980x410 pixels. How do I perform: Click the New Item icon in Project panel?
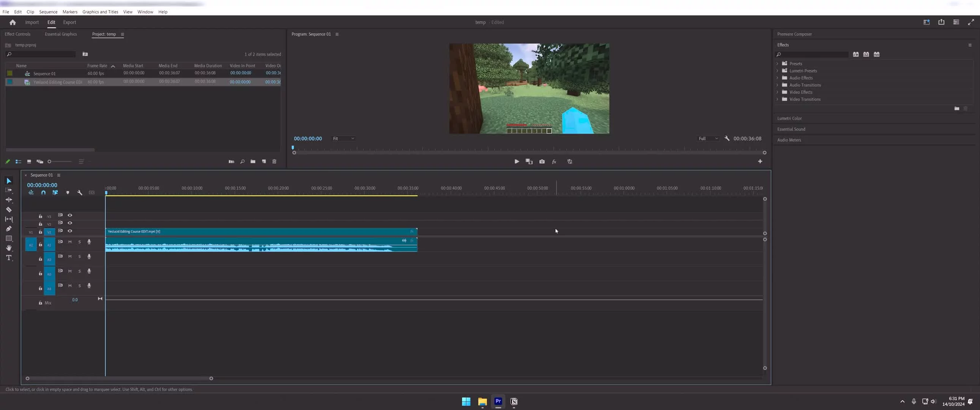pyautogui.click(x=264, y=162)
